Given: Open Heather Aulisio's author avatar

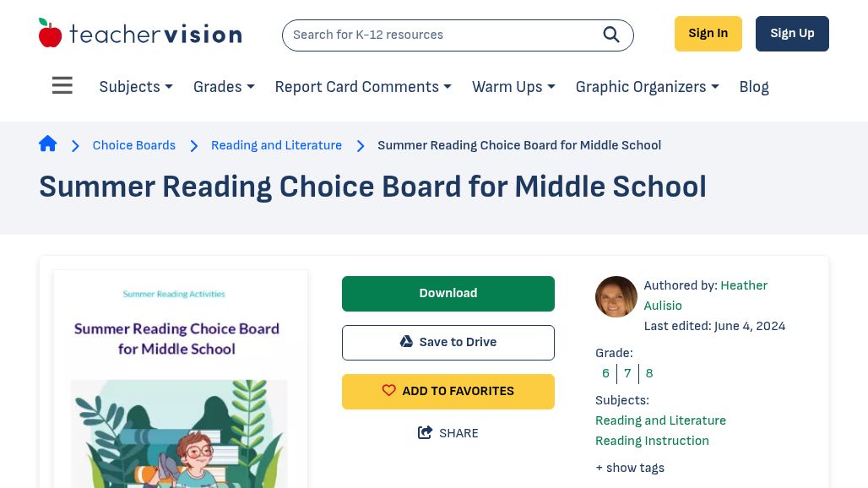Looking at the screenshot, I should tap(616, 296).
